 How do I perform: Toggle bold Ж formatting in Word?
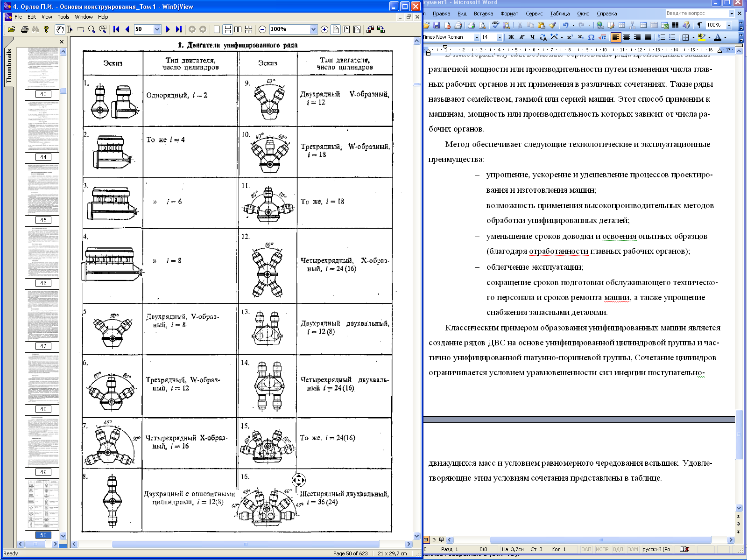[511, 37]
